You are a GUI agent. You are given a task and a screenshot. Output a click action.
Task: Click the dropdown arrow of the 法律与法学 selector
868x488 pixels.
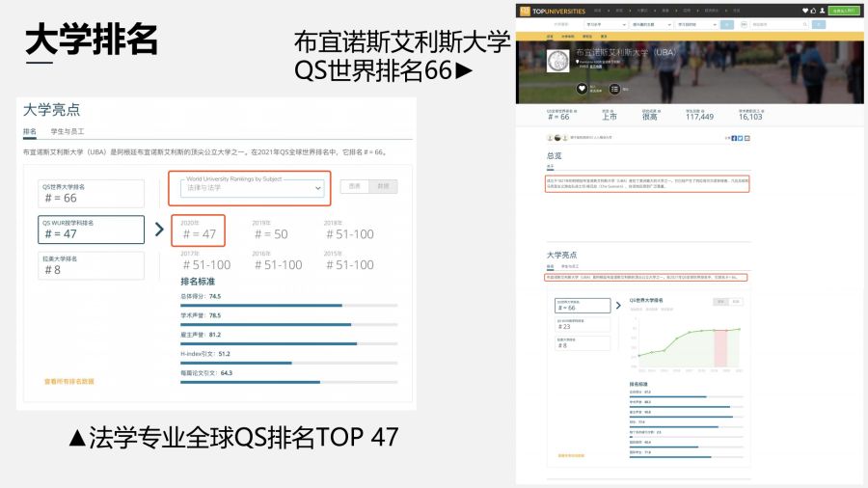pos(317,188)
